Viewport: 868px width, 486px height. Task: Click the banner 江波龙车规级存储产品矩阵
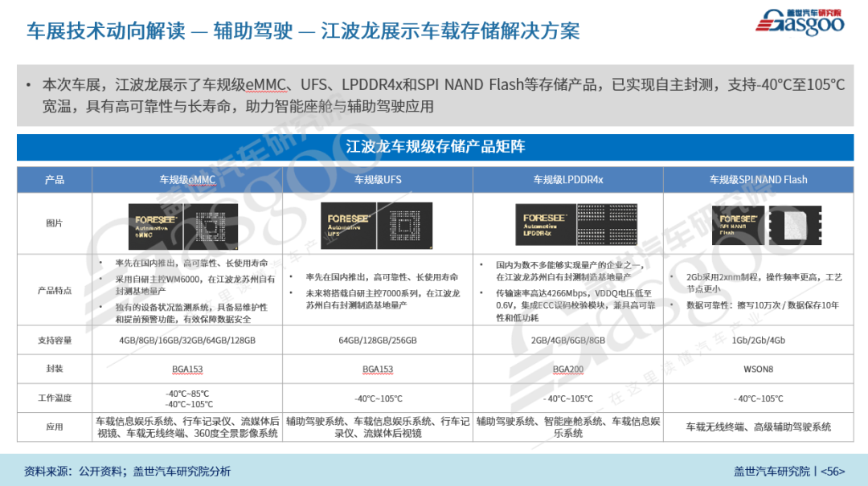click(x=435, y=147)
